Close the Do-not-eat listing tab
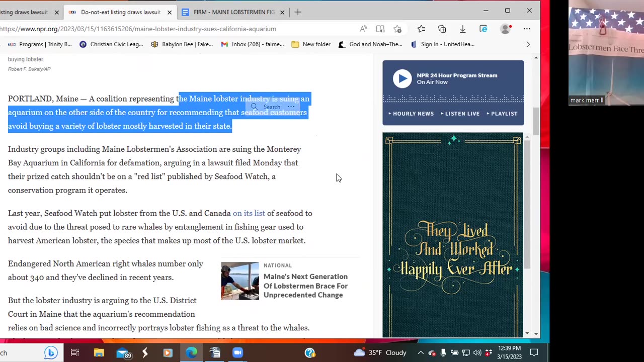 pyautogui.click(x=170, y=12)
